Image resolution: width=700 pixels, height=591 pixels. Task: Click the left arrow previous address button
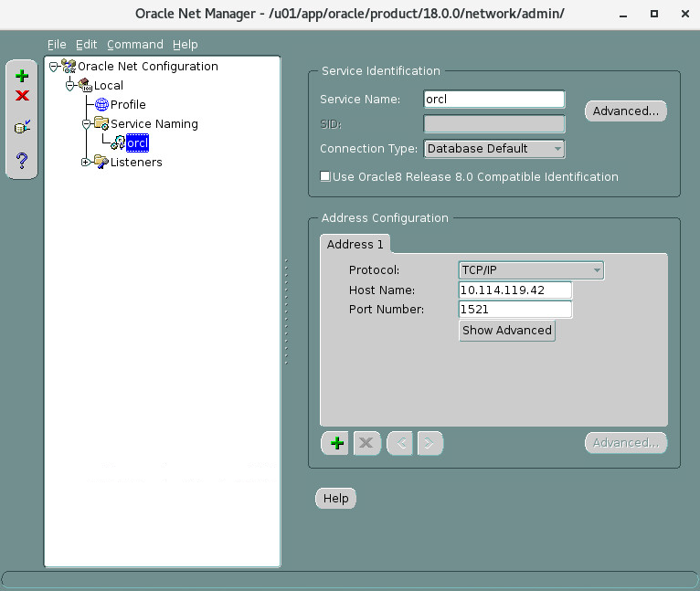click(400, 443)
